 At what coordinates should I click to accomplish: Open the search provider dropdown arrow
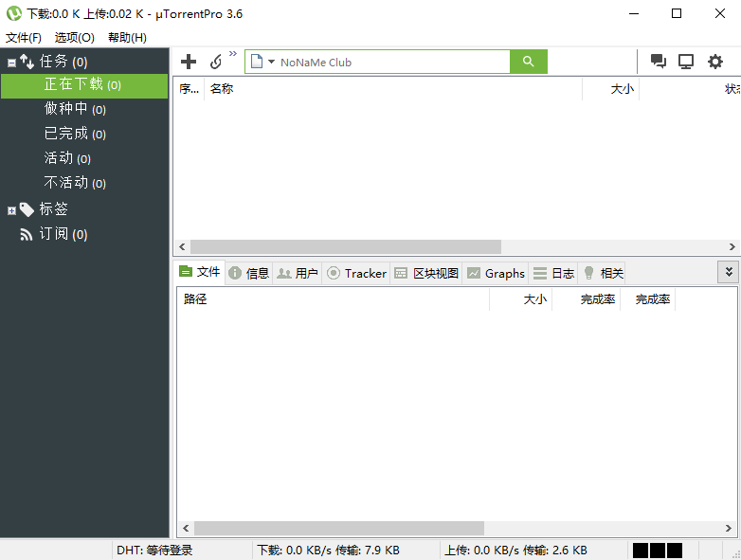point(271,62)
